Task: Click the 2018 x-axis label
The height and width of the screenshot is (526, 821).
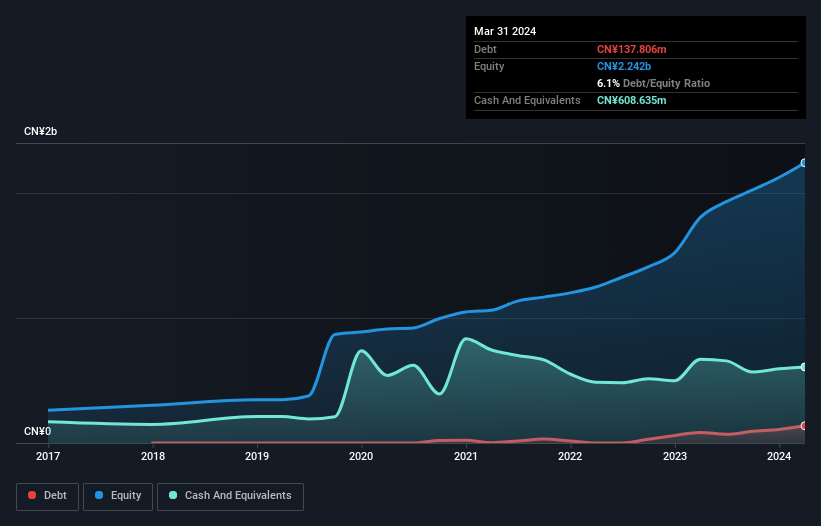Action: [x=153, y=456]
